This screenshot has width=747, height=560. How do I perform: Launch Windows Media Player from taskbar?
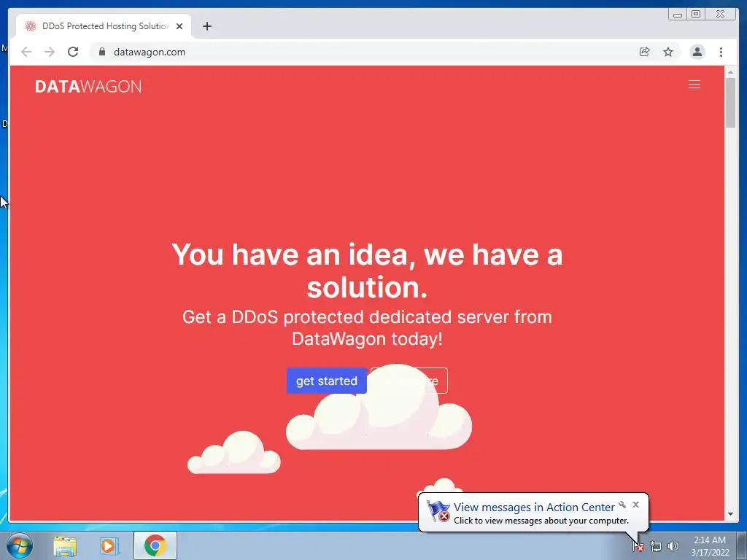point(109,545)
